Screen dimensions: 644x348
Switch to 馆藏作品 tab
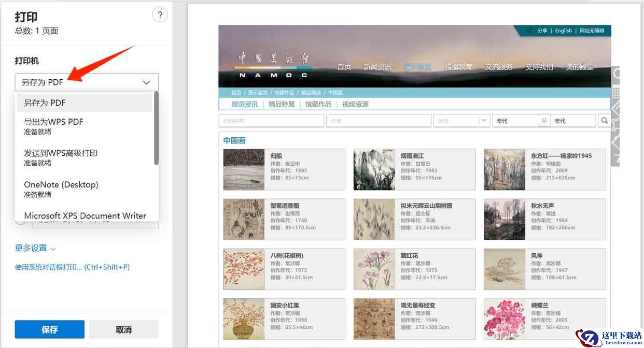coord(318,104)
